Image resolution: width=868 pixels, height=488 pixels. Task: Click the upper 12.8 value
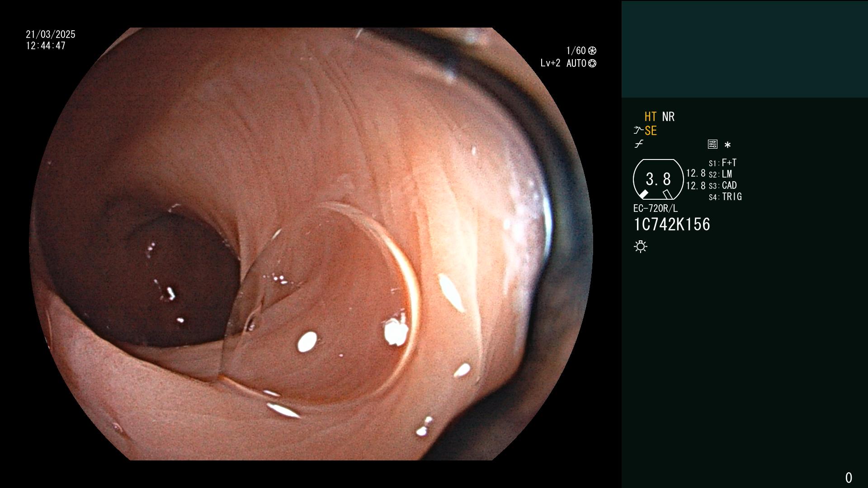(696, 173)
